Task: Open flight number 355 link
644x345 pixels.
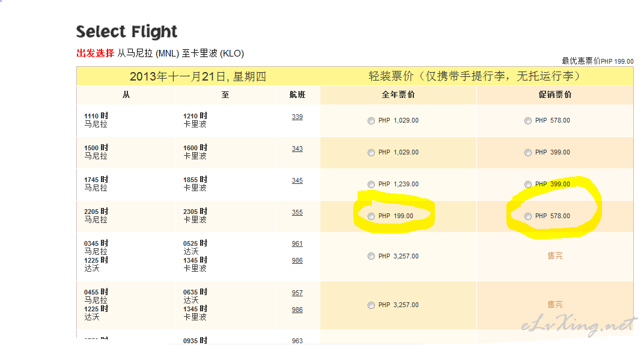Action: pyautogui.click(x=297, y=212)
